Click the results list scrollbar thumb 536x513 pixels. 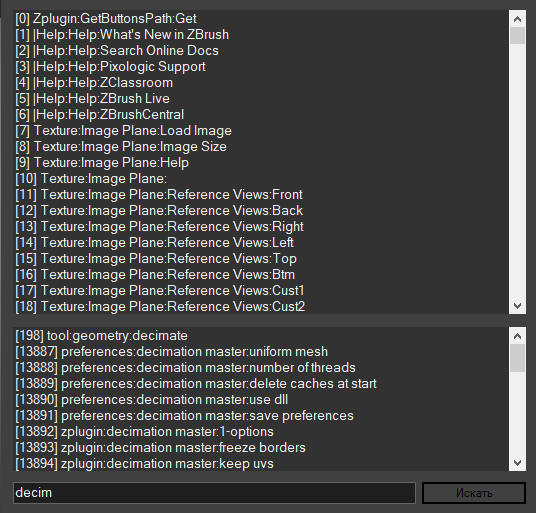coord(517,358)
